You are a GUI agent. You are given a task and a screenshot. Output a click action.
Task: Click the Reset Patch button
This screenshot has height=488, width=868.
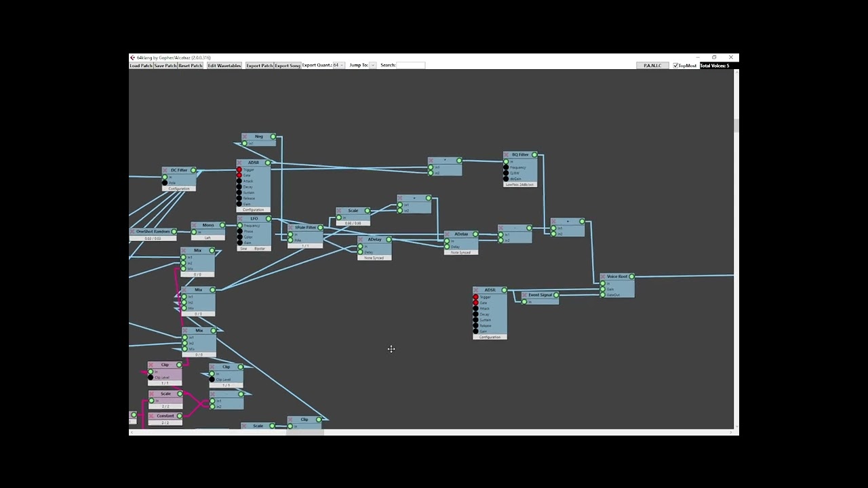point(191,66)
